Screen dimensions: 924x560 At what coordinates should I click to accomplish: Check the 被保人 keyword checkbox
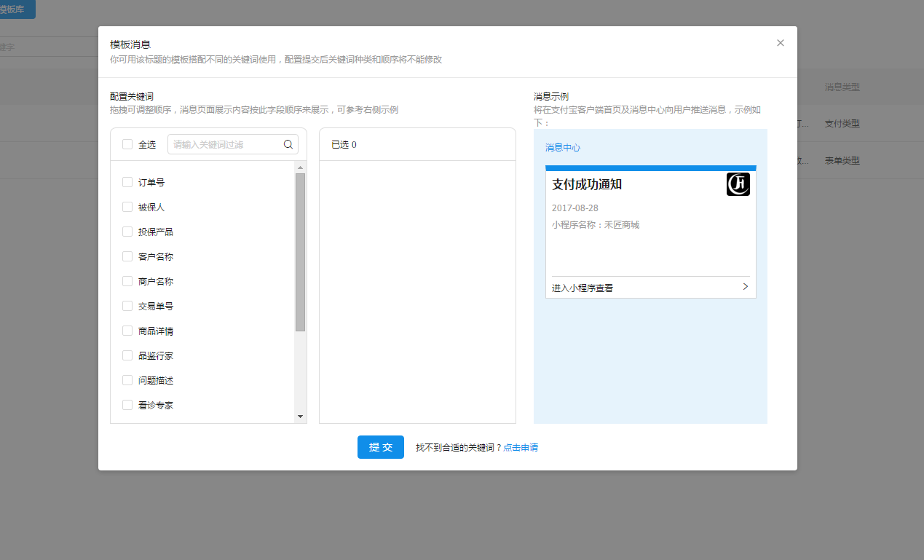pyautogui.click(x=127, y=207)
